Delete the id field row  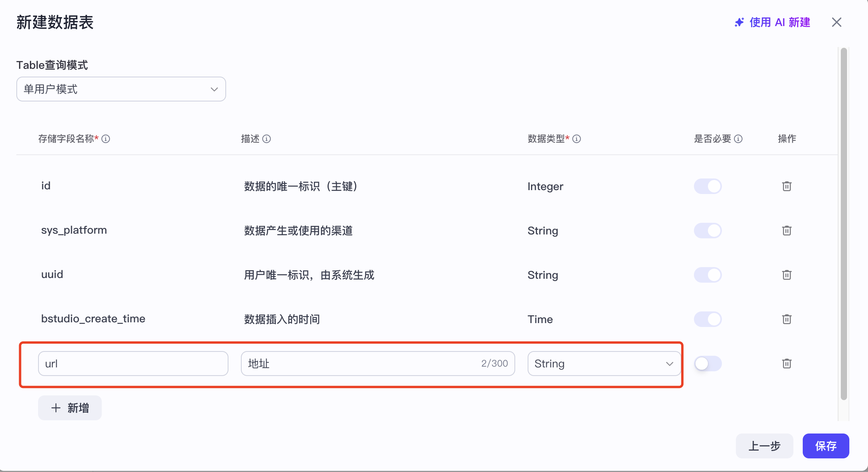point(786,186)
